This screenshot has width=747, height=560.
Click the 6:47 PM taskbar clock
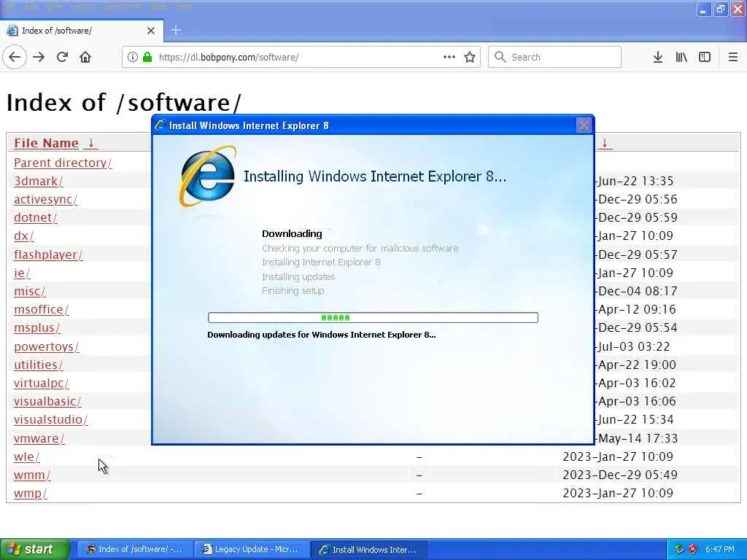pos(720,549)
